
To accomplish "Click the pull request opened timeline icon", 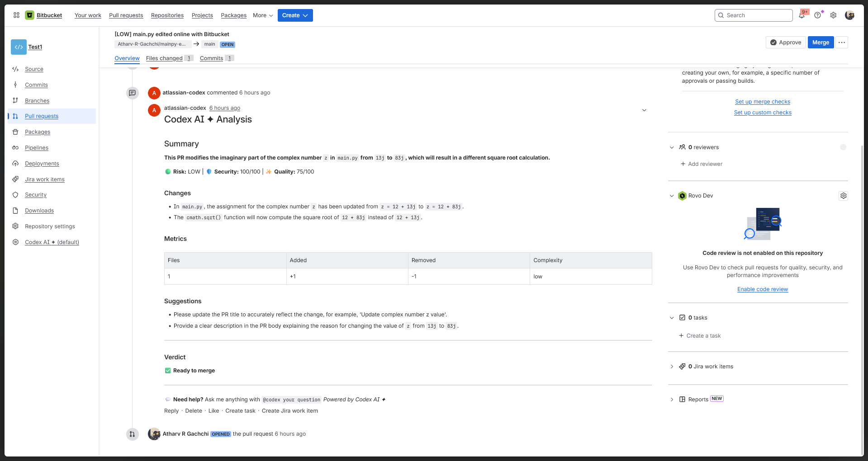I will 132,434.
